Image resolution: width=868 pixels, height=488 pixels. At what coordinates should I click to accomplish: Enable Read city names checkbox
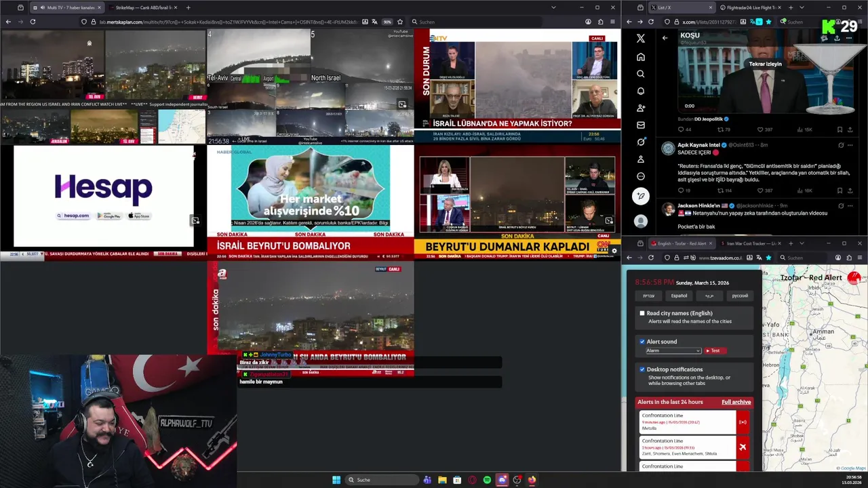click(x=642, y=313)
